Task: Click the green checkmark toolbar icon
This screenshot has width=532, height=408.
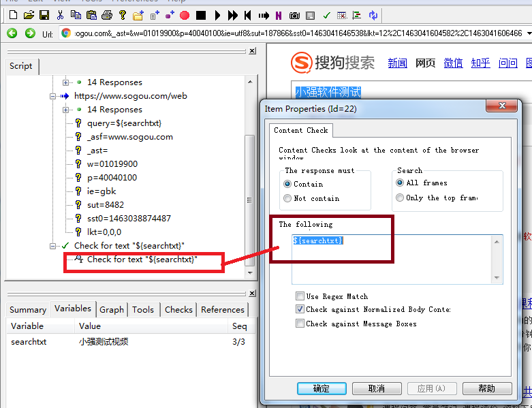Action: 327,15
